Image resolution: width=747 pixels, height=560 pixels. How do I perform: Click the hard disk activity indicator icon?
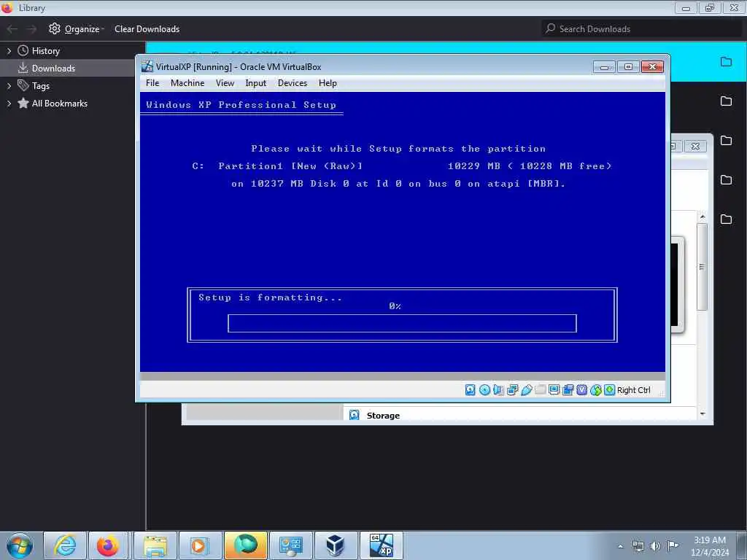471,390
